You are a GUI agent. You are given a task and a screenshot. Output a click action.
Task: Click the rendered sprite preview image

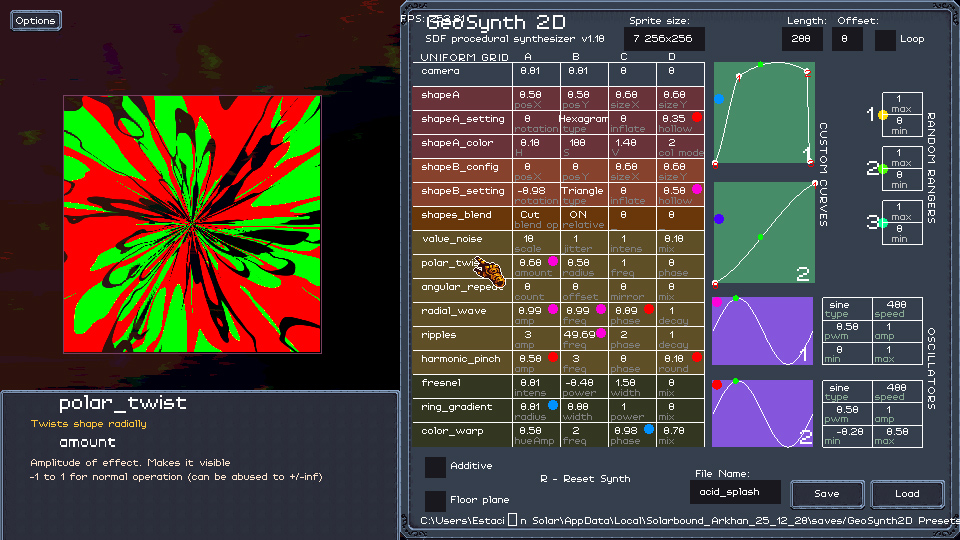pyautogui.click(x=192, y=224)
